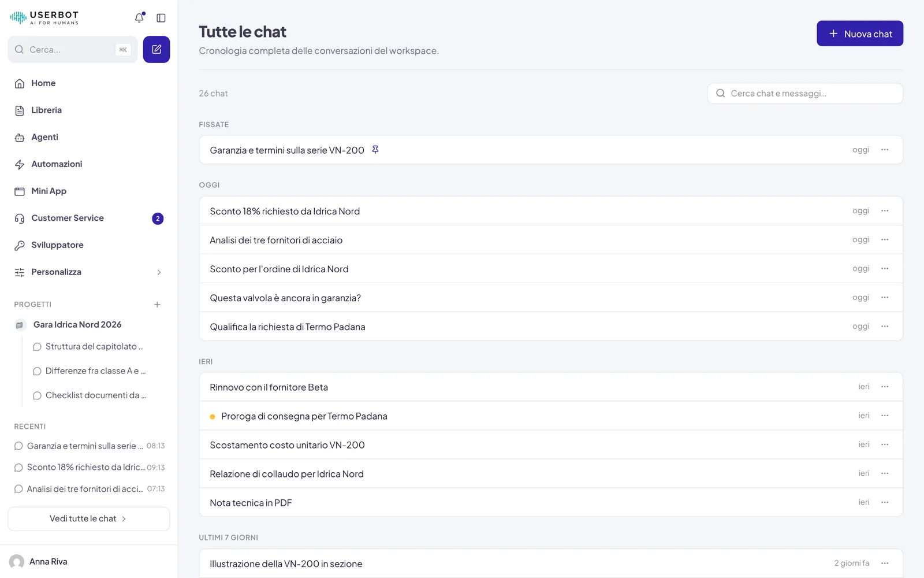Open the notifications bell

coord(139,18)
